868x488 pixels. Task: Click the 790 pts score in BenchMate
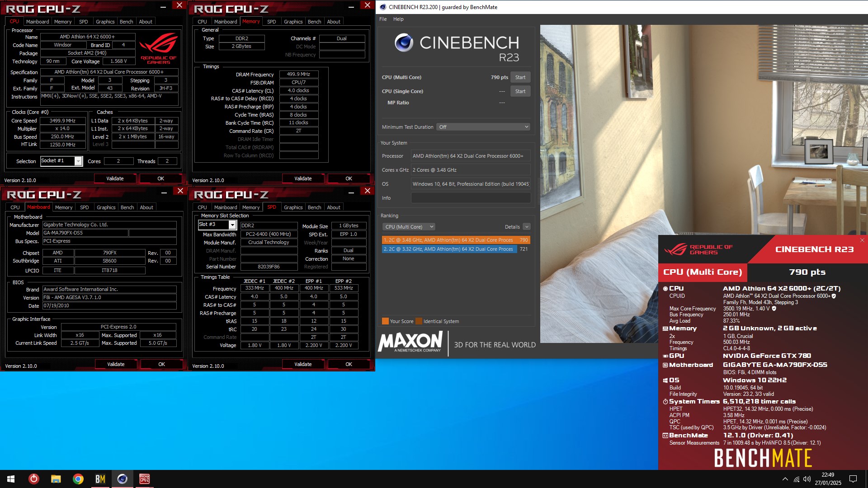[807, 272]
